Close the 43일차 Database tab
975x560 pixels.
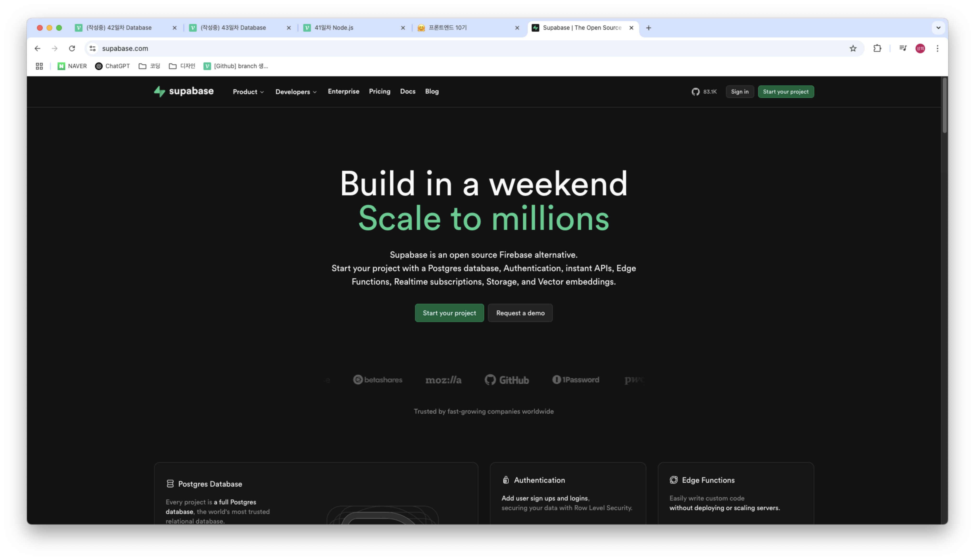click(x=289, y=28)
